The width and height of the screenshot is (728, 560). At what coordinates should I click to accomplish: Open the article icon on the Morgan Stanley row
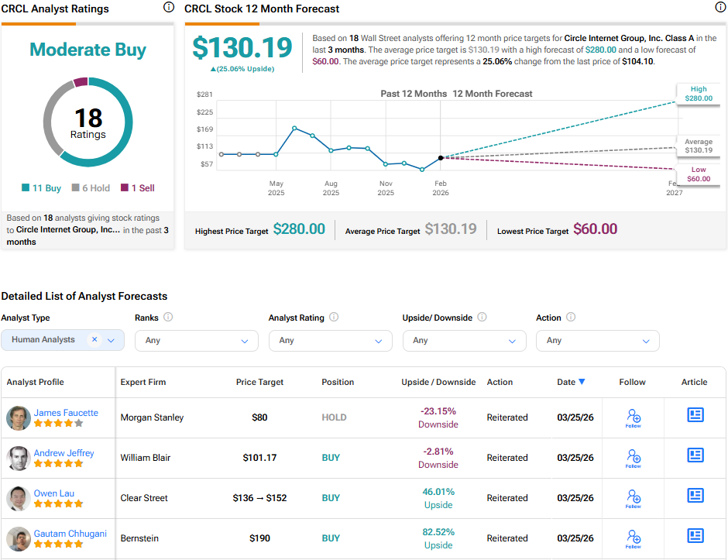tap(695, 417)
